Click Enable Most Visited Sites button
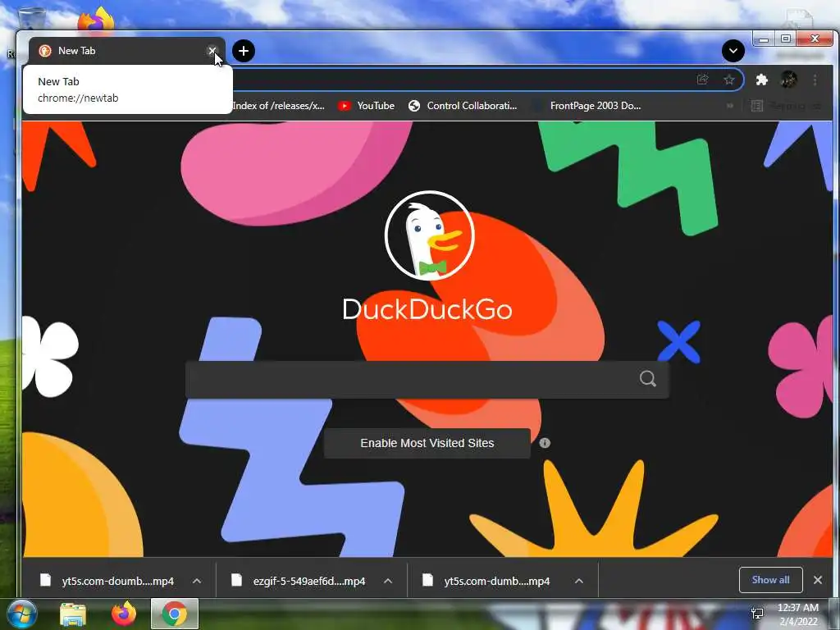 click(x=427, y=443)
